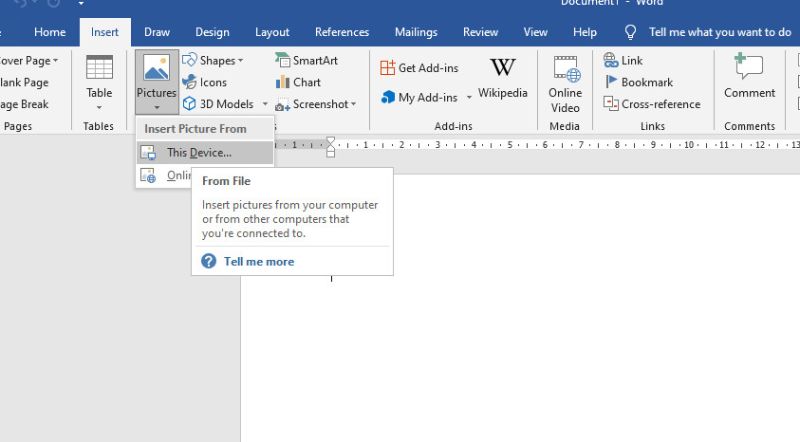Open My Add-ins
The height and width of the screenshot is (442, 800).
coord(419,97)
